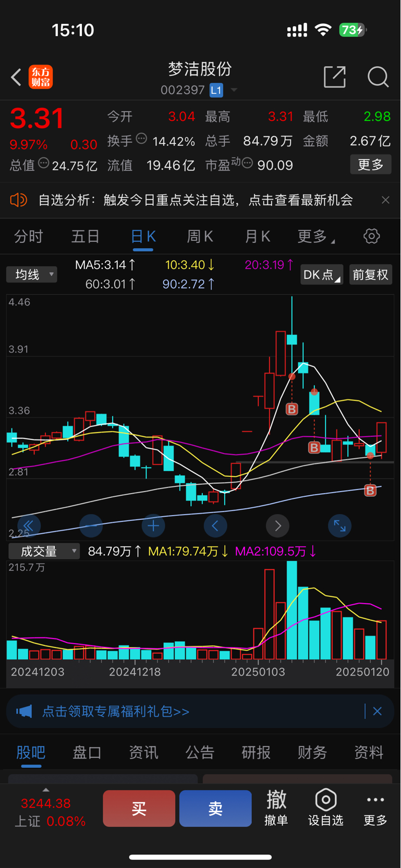Zoom in chart with plus button
This screenshot has height=868, width=401.
tap(153, 525)
